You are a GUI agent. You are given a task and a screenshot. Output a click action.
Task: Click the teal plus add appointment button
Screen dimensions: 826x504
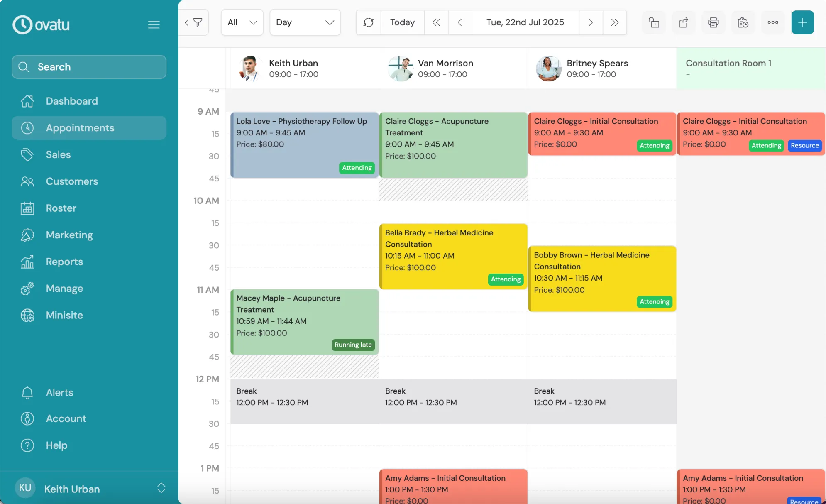click(802, 22)
